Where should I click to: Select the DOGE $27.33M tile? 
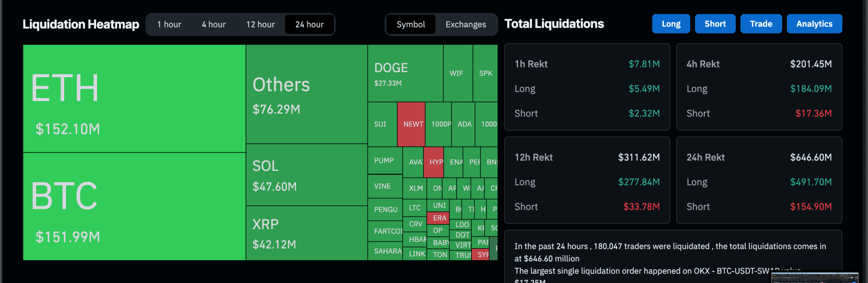point(405,73)
